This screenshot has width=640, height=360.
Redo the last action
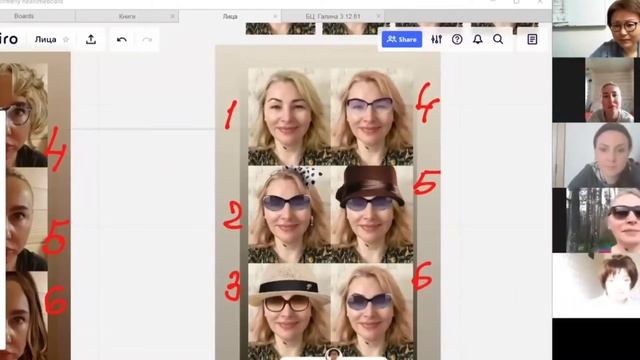click(x=147, y=40)
